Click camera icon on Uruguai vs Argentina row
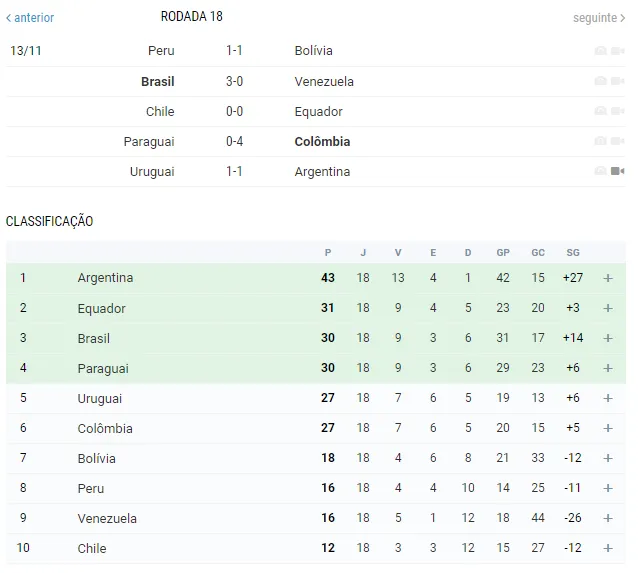This screenshot has width=638, height=573. pos(601,171)
